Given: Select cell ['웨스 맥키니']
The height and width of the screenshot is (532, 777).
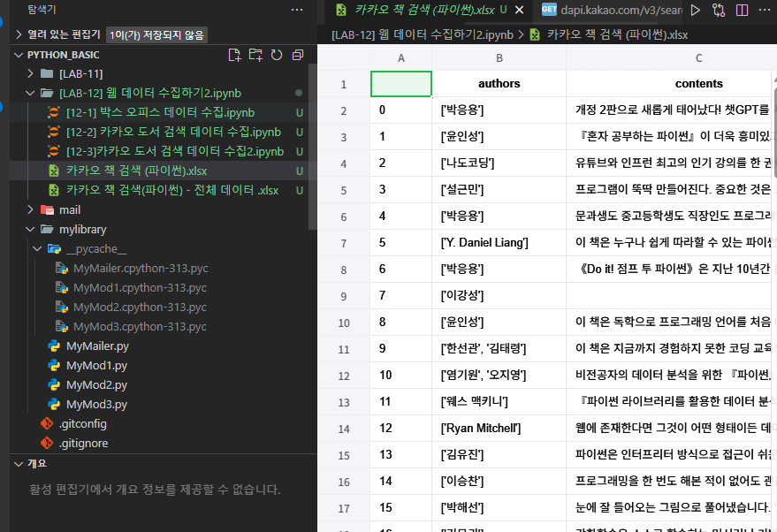Looking at the screenshot, I should tap(499, 402).
